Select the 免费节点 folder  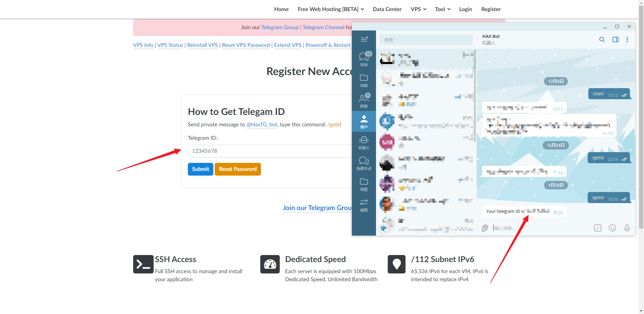point(364,163)
